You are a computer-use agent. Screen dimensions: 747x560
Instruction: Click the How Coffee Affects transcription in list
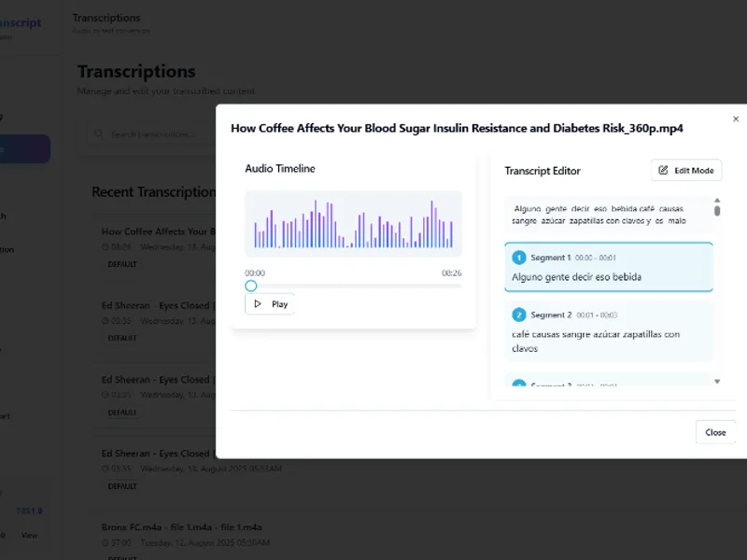pos(158,231)
